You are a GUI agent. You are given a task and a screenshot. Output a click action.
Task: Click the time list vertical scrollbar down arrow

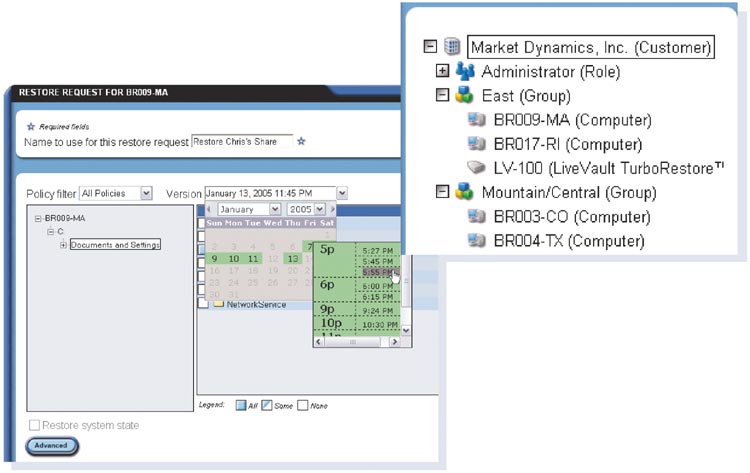(405, 330)
